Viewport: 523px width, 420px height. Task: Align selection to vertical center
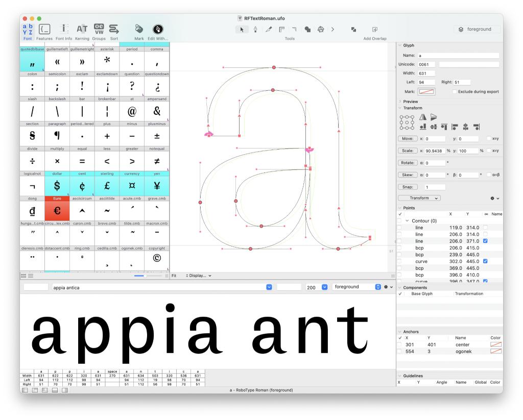[x=434, y=127]
